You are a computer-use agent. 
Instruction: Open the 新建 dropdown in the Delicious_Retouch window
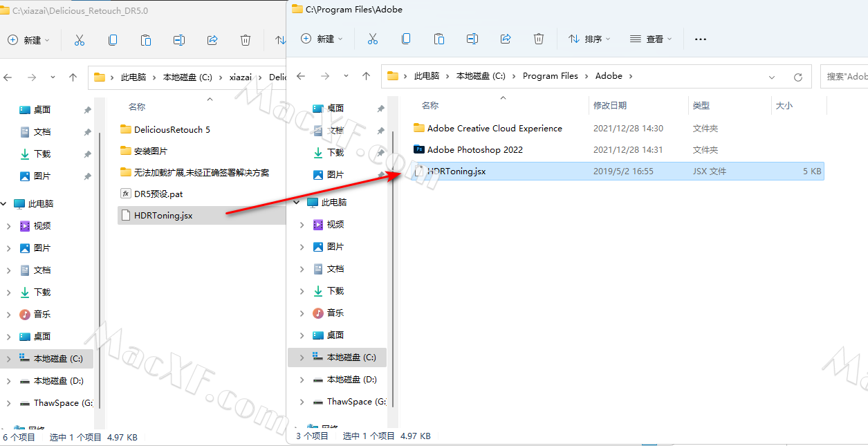29,40
